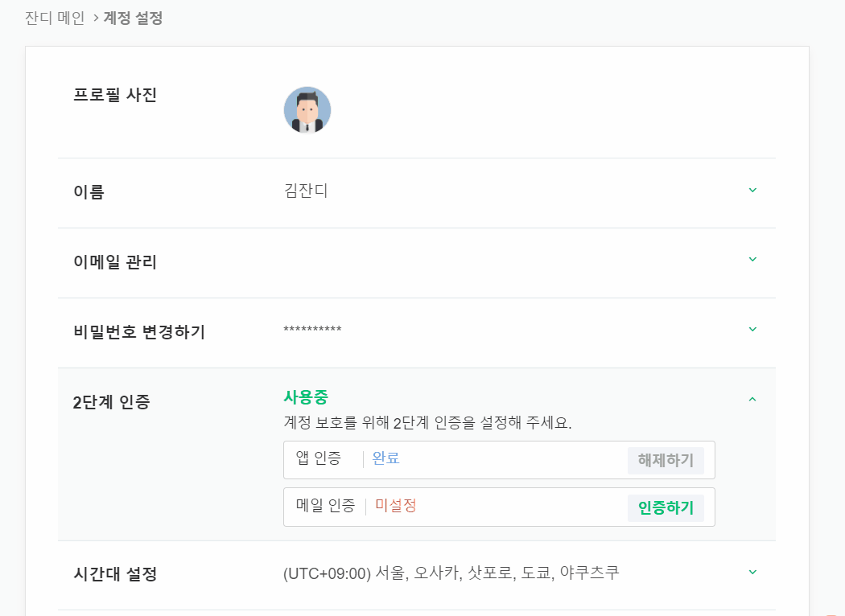The height and width of the screenshot is (616, 845).
Task: Click the 비밀번호 변경하기 label
Action: [x=139, y=331]
